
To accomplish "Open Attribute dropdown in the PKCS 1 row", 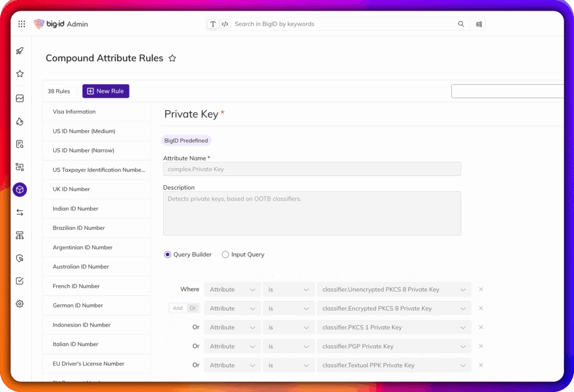I will pyautogui.click(x=232, y=328).
